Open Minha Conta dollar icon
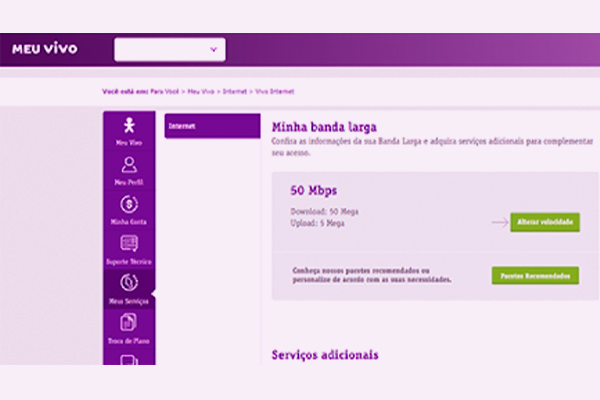 (x=129, y=204)
